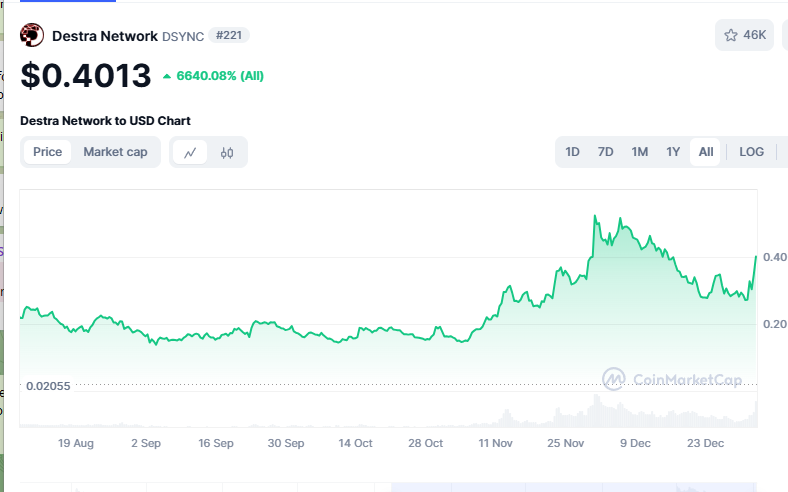The image size is (788, 492).
Task: Click the 19 Aug date label
Action: (x=76, y=443)
